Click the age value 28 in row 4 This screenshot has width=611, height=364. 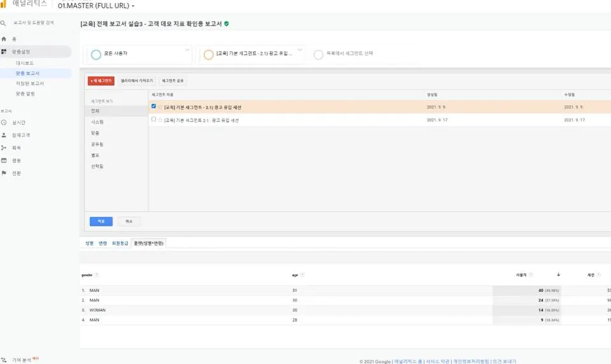coord(295,320)
